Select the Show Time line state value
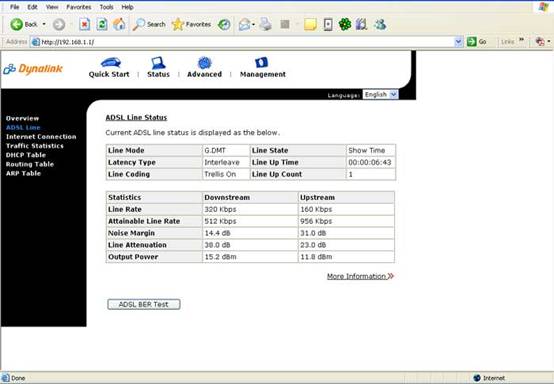This screenshot has height=384, width=554. [367, 150]
